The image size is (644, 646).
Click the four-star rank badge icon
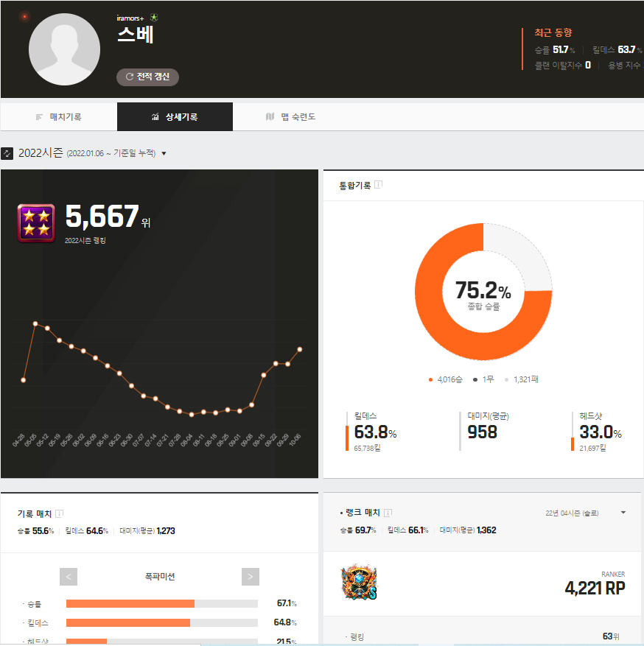tap(35, 223)
